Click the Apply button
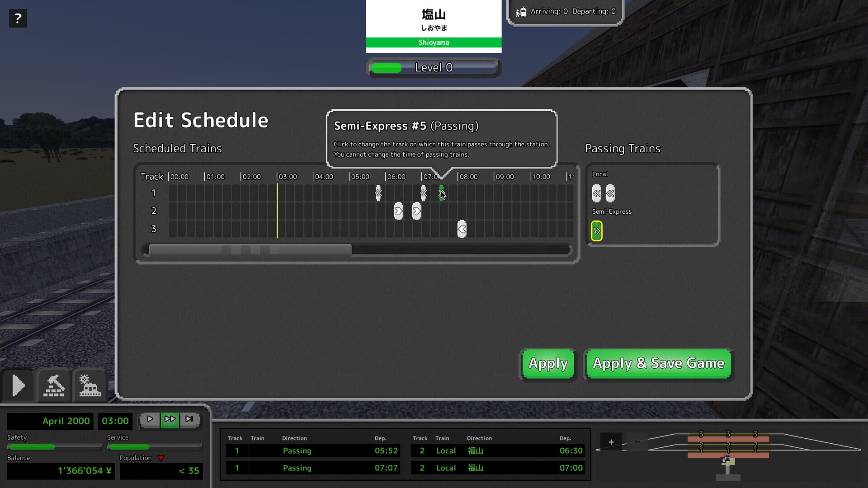This screenshot has width=868, height=488. pos(548,363)
